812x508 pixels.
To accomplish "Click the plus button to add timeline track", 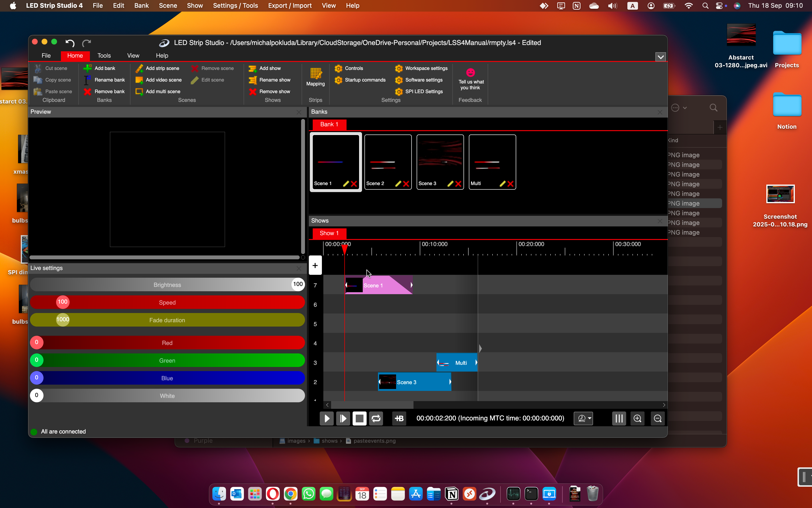I will click(315, 265).
